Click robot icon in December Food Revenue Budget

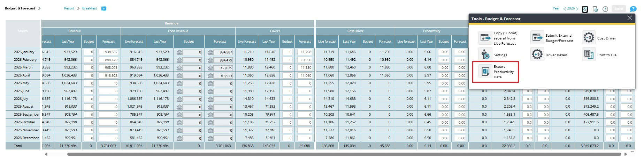pos(179,138)
